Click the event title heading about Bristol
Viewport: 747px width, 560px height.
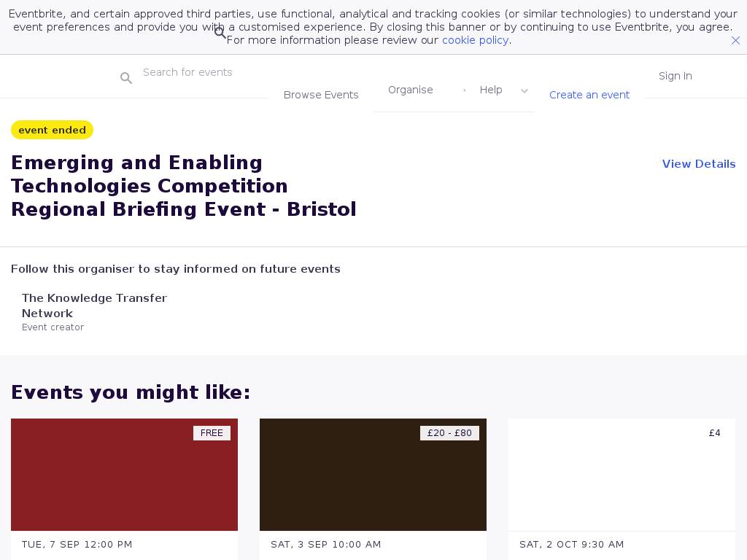click(x=184, y=186)
